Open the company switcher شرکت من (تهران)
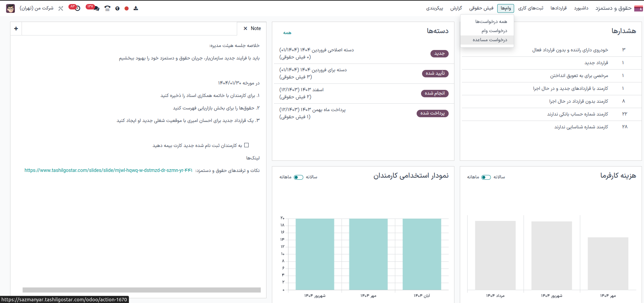Image resolution: width=644 pixels, height=303 pixels. pyautogui.click(x=36, y=8)
